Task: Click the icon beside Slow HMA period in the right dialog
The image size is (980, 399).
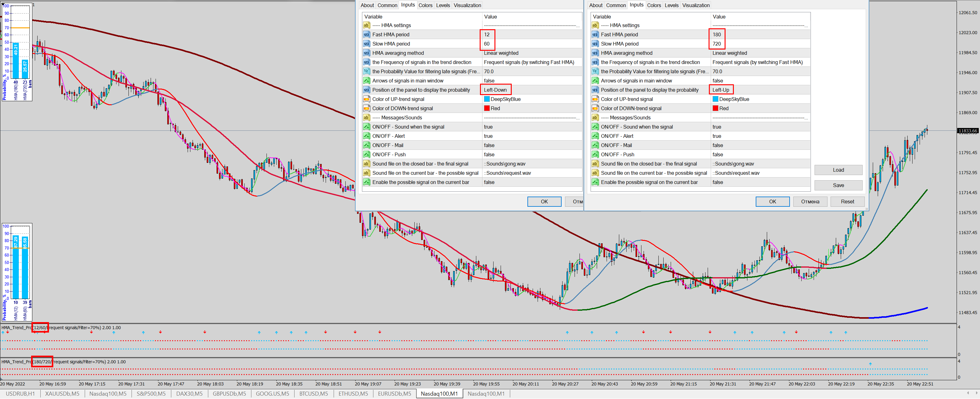Action: point(595,44)
